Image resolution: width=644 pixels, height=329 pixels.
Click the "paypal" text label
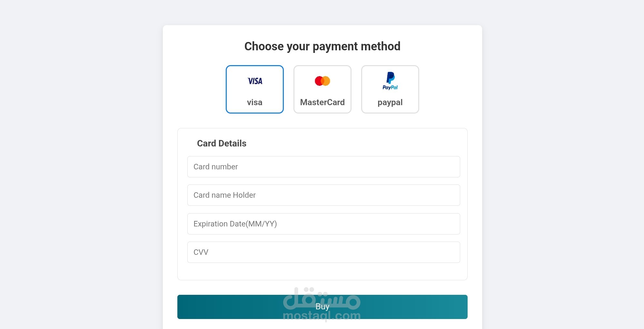click(x=390, y=103)
